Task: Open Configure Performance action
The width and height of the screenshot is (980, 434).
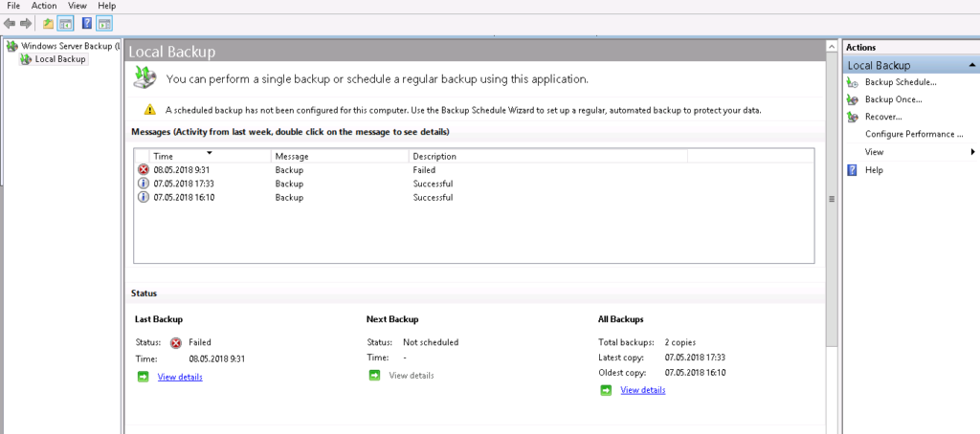Action: pyautogui.click(x=914, y=134)
